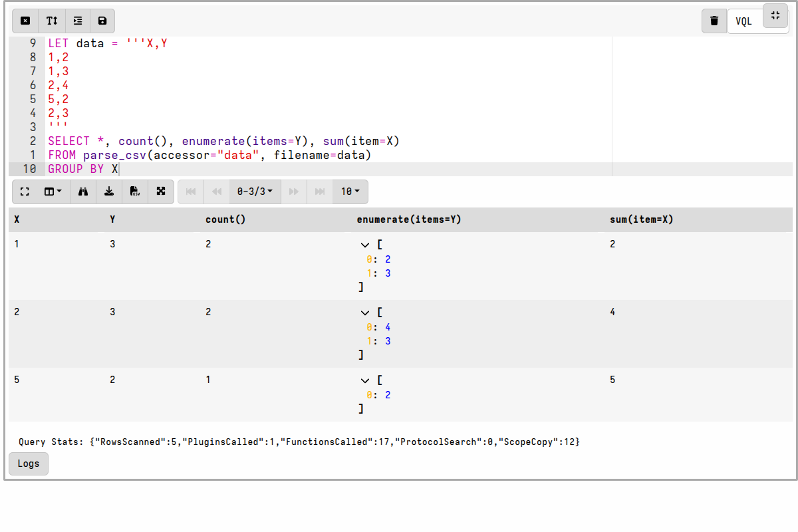Expand the table results to full width
Image resolution: width=798 pixels, height=532 pixels.
pos(161,192)
